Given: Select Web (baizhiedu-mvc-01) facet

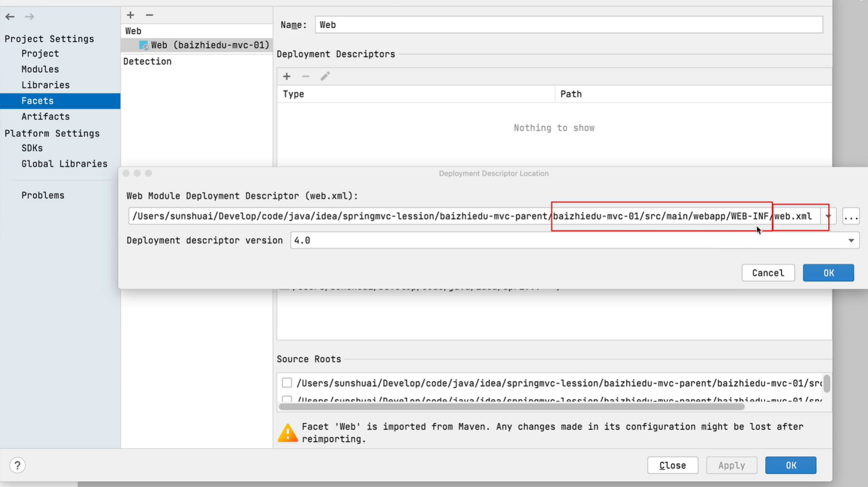Looking at the screenshot, I should coord(197,45).
